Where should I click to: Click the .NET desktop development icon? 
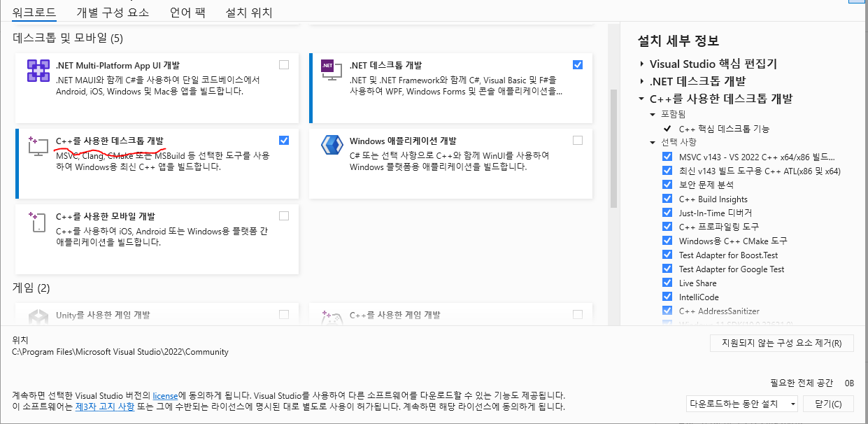[331, 69]
